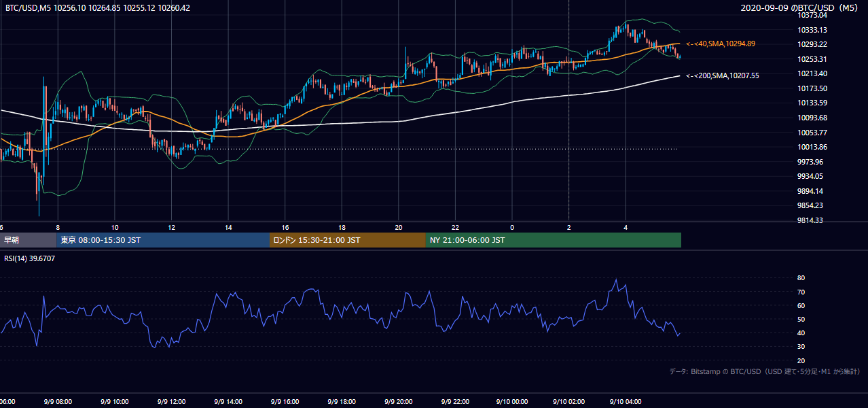Screen dimensions: 868x408
Task: Select the 200 SMA label reading 10207.55
Action: point(723,75)
